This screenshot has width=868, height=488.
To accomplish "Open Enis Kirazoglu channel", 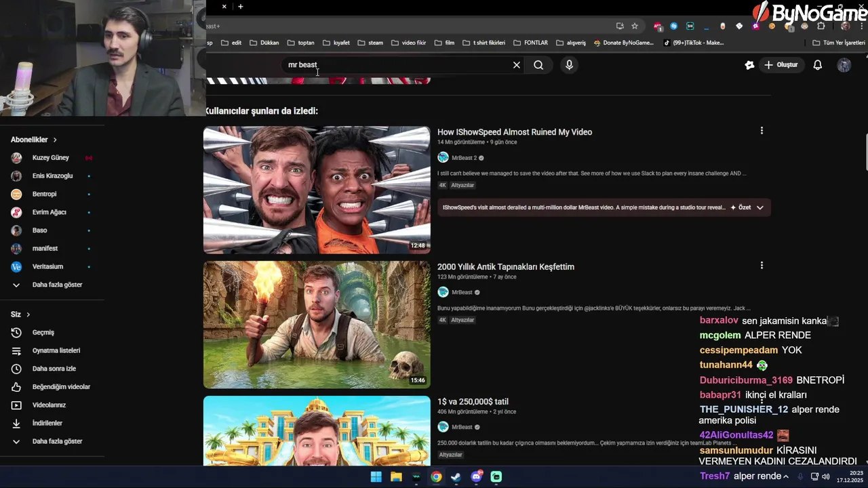I will [x=52, y=176].
